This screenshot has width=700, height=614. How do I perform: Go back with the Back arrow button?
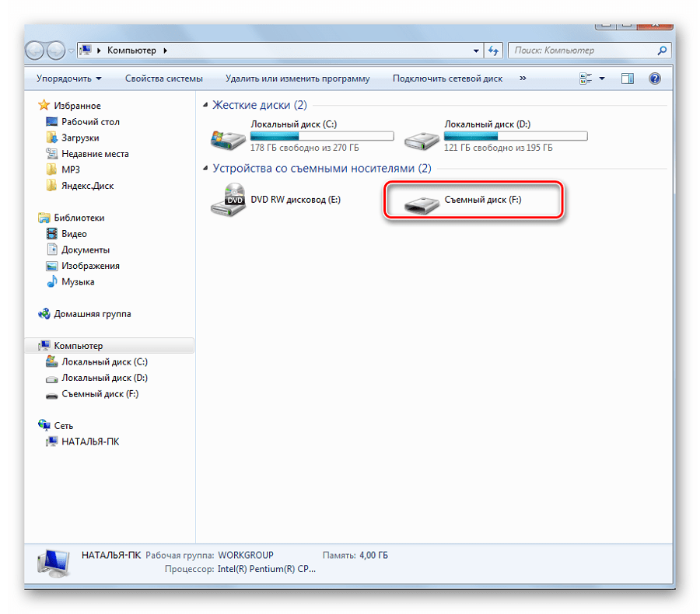pyautogui.click(x=34, y=51)
